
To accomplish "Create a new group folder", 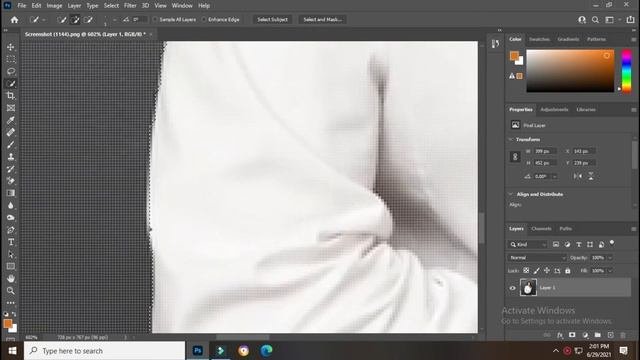I will pyautogui.click(x=598, y=335).
